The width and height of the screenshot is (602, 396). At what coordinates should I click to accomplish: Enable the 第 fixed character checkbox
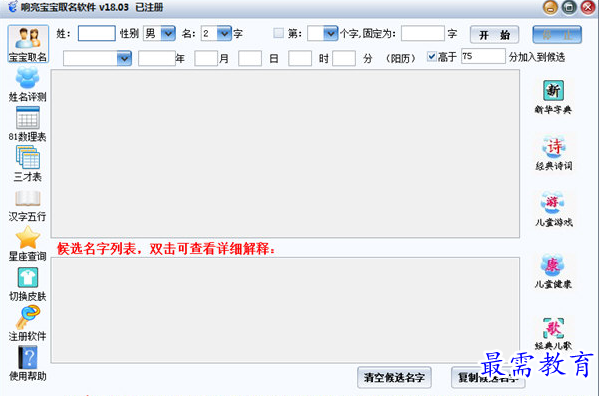click(x=278, y=33)
